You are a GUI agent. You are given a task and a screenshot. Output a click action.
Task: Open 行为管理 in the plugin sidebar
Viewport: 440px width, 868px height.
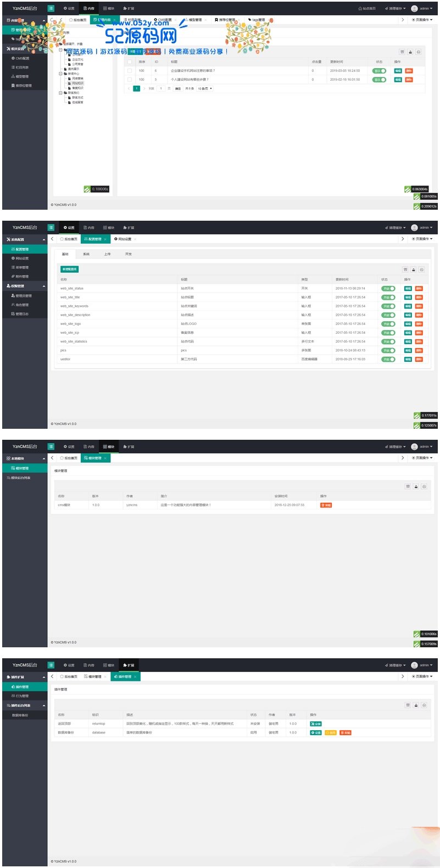[x=22, y=696]
